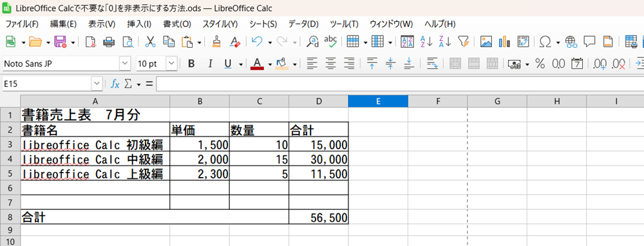Open the 10 pt font size dropdown
Screen dimensions: 644x246
click(x=171, y=64)
